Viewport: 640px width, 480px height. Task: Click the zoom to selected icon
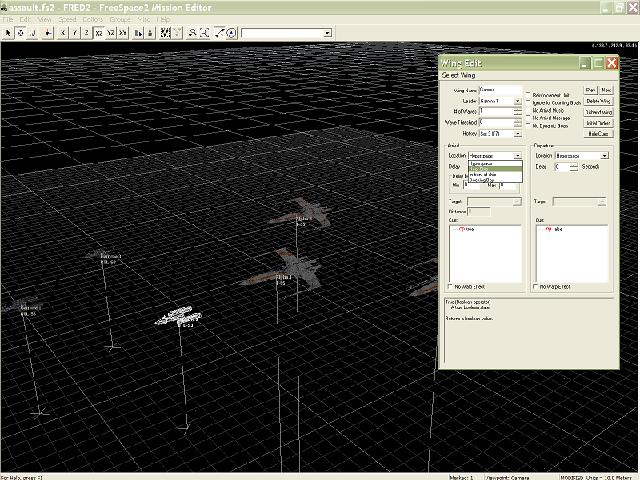point(192,33)
